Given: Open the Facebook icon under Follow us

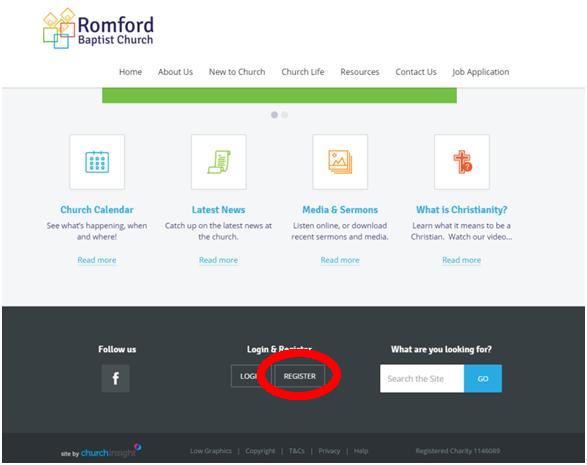Looking at the screenshot, I should pyautogui.click(x=115, y=378).
